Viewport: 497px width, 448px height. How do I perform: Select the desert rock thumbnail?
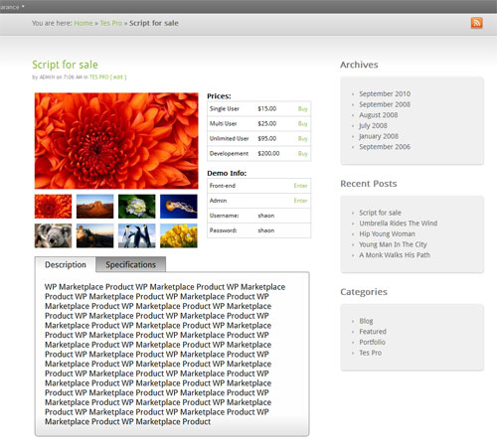click(94, 207)
